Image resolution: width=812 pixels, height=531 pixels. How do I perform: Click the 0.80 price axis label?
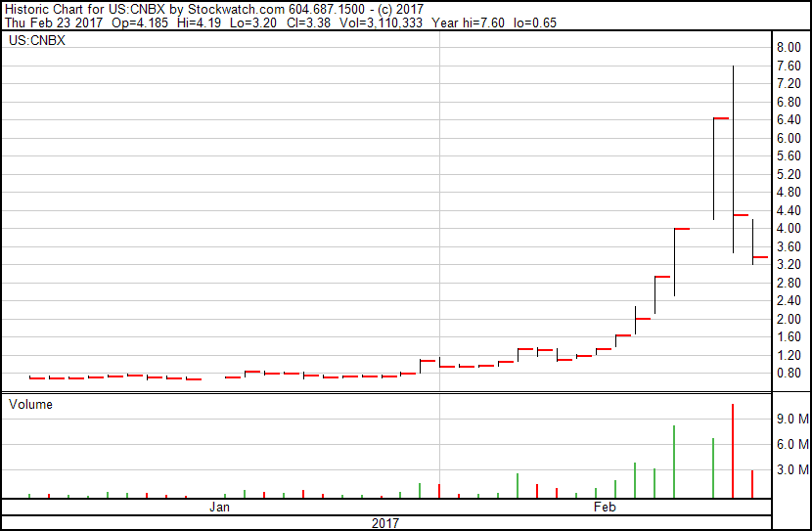click(x=789, y=374)
